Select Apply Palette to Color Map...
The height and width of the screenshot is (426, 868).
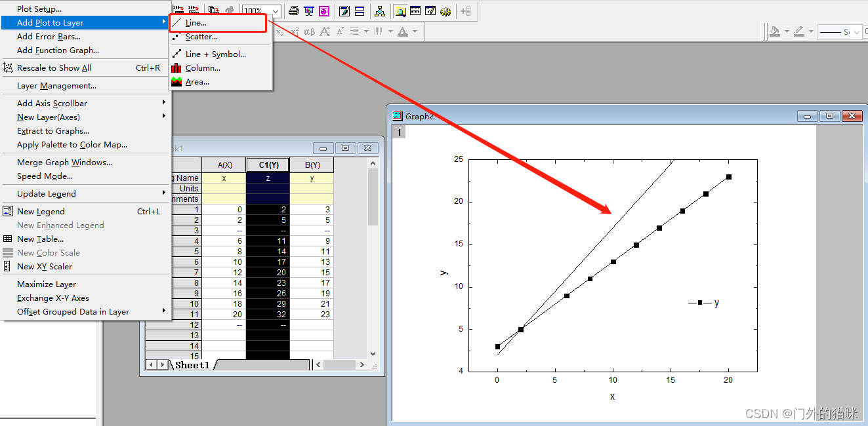click(85, 144)
